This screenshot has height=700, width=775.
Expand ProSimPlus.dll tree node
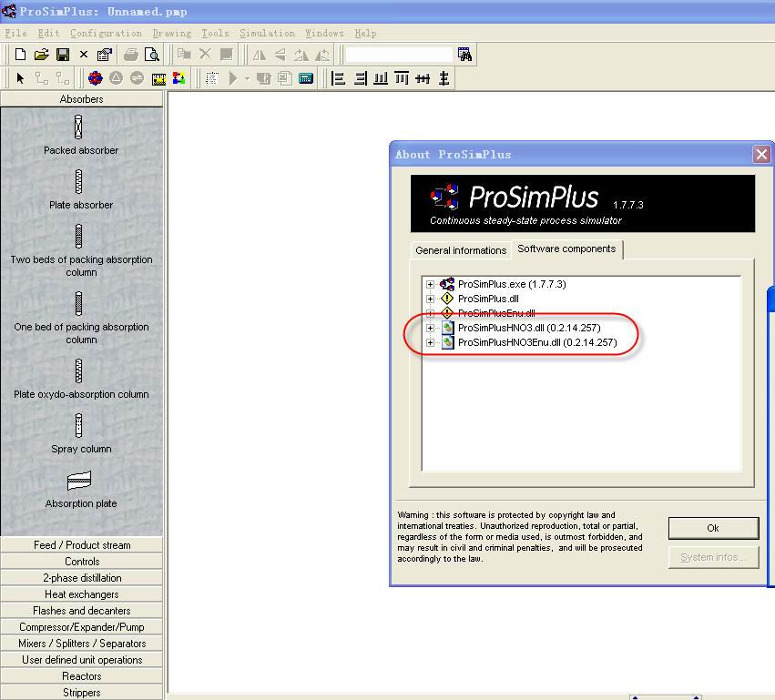click(x=430, y=299)
